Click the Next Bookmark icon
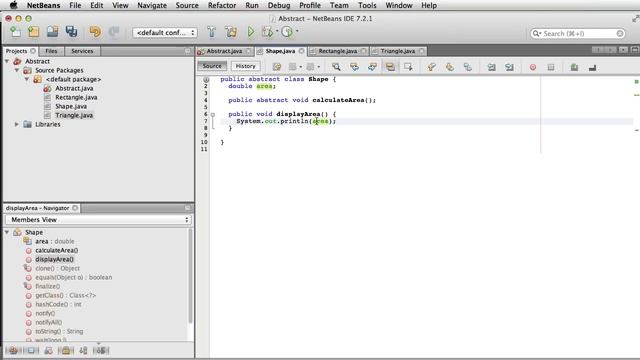 coord(449,67)
